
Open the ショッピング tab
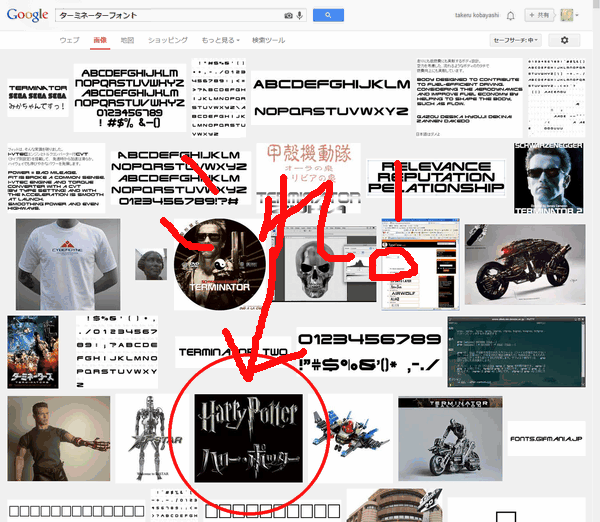tap(168, 40)
